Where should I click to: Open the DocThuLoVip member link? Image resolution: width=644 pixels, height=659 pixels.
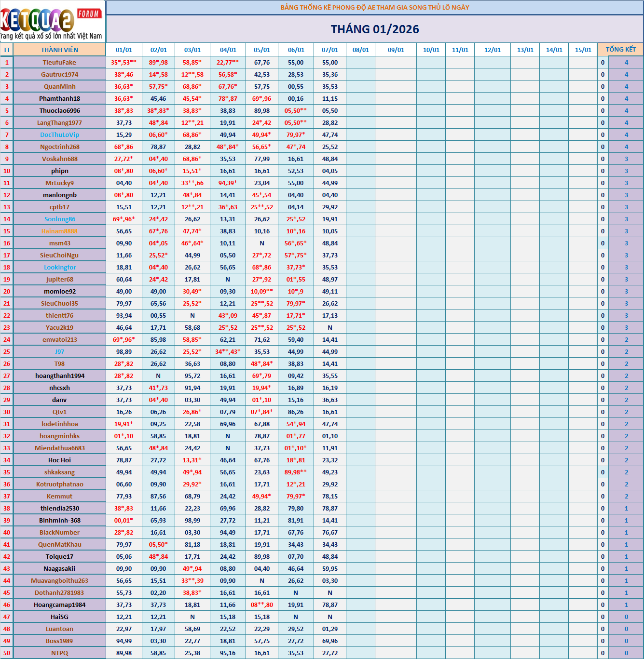[59, 134]
